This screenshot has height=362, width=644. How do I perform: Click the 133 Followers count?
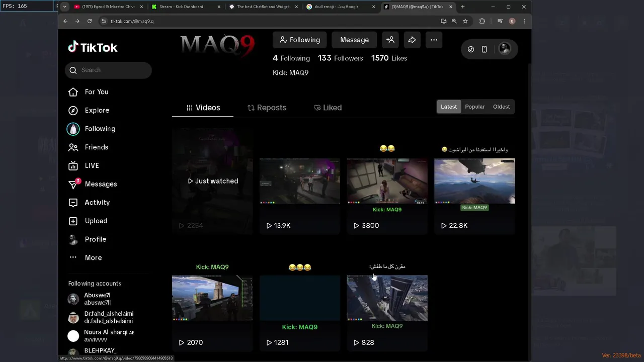click(x=340, y=58)
